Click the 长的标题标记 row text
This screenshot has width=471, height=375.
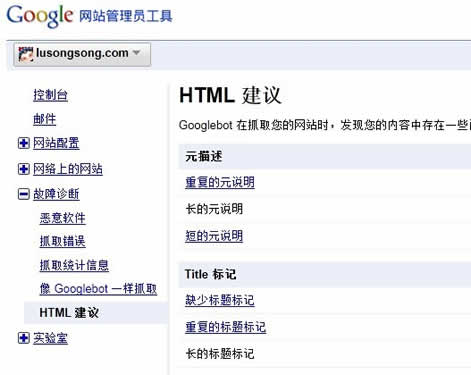click(220, 353)
